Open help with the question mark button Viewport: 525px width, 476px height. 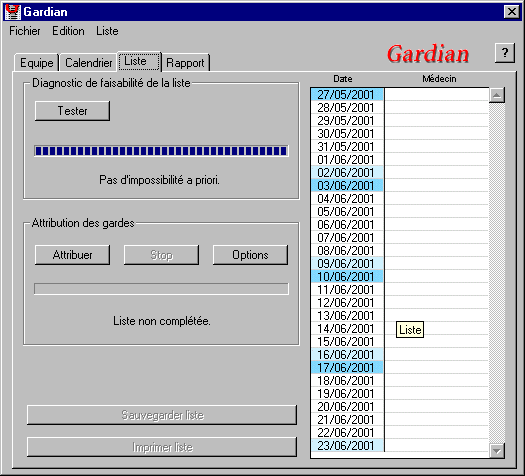click(x=505, y=53)
